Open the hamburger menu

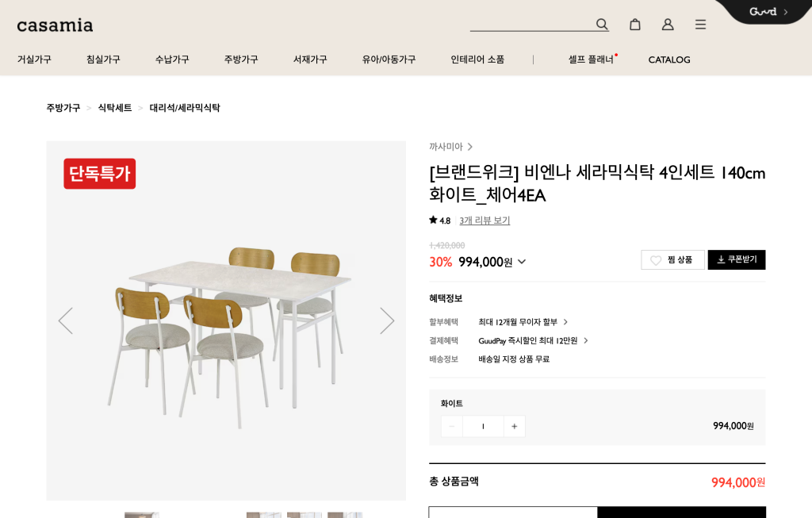pos(700,25)
